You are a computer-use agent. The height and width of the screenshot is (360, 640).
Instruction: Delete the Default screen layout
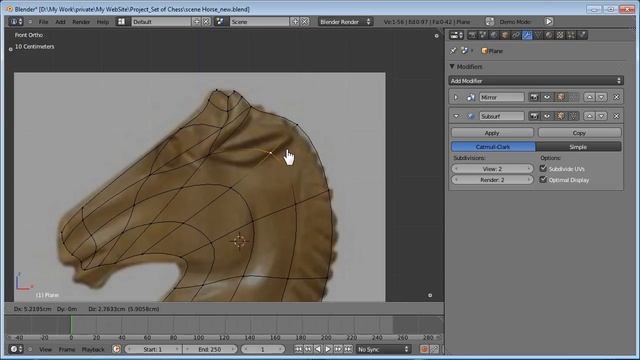coord(207,22)
